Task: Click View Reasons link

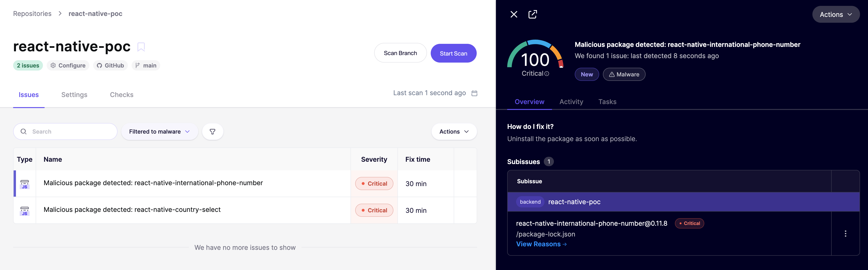Action: tap(541, 244)
